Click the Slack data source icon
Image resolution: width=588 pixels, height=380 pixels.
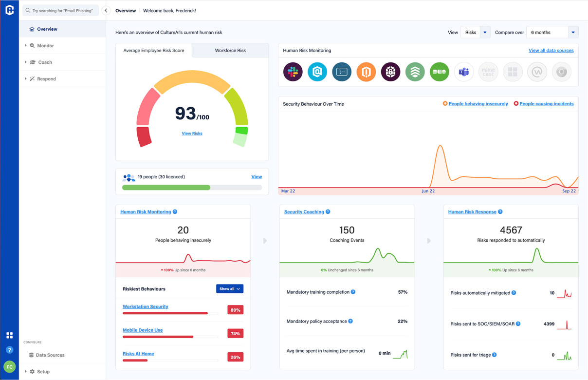(x=293, y=72)
